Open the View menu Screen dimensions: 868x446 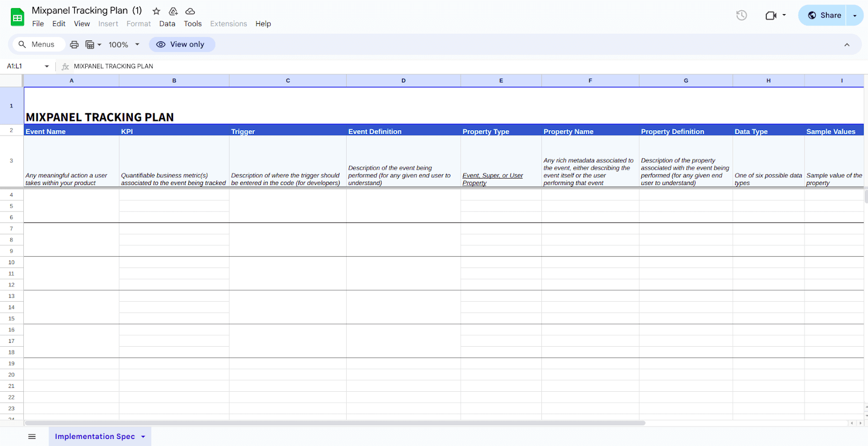(82, 24)
